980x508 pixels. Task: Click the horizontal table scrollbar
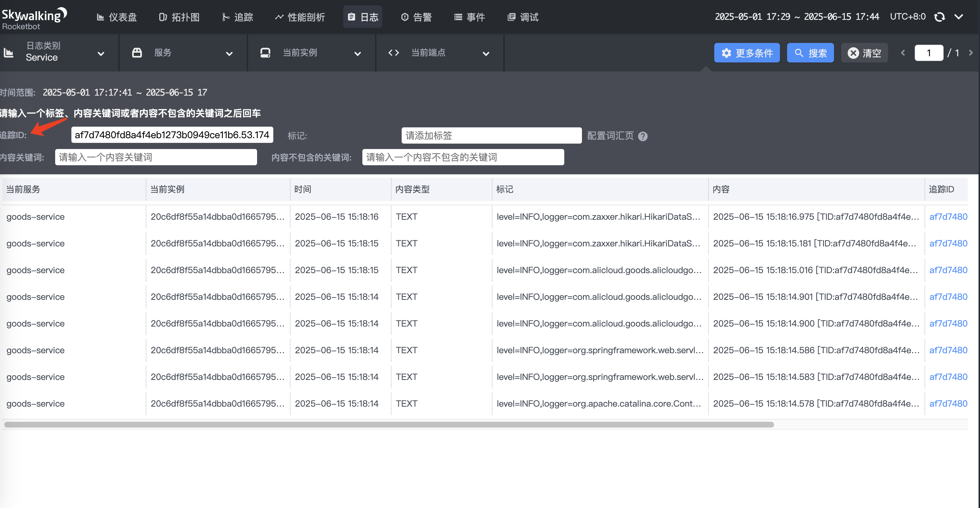(389, 425)
